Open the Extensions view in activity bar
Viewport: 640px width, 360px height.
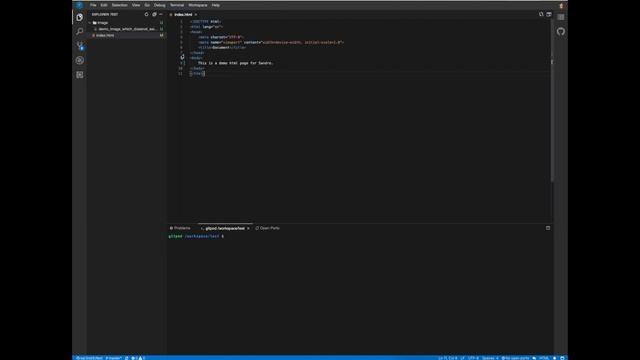pos(80,75)
